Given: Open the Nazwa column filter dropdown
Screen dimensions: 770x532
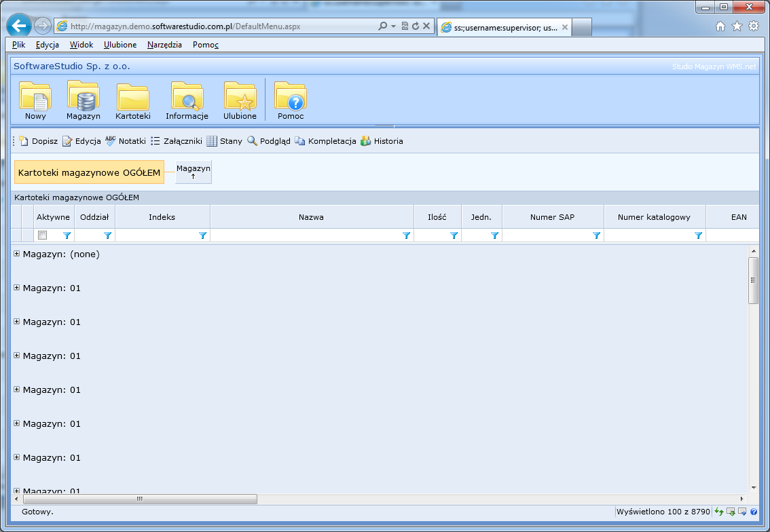Looking at the screenshot, I should (406, 235).
